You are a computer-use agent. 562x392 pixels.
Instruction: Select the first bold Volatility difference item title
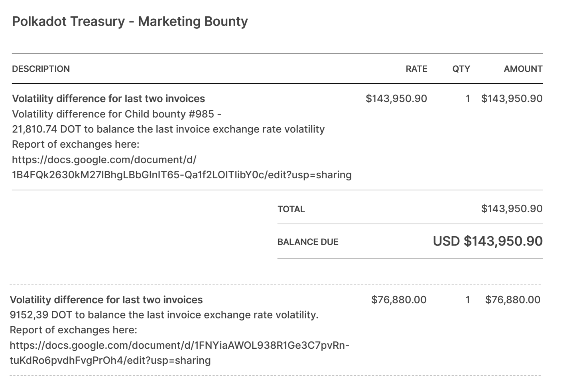108,99
